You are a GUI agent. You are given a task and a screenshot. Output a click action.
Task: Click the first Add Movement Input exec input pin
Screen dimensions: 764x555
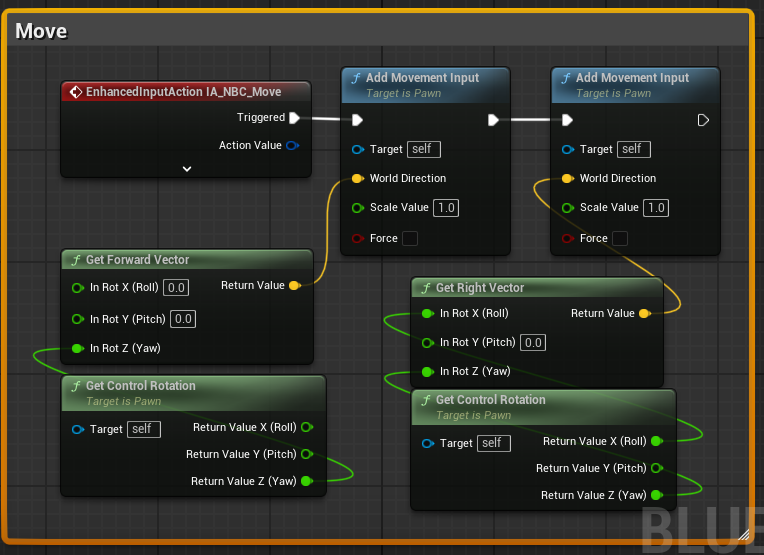357,120
